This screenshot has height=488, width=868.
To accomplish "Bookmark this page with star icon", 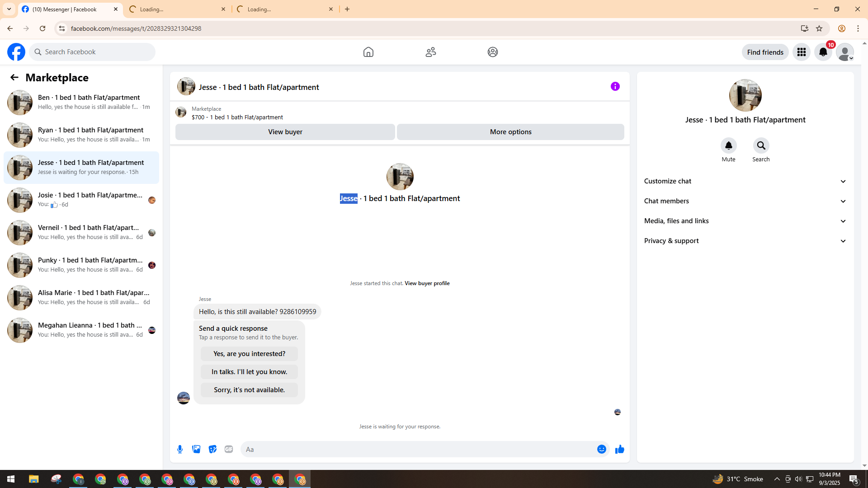I will pyautogui.click(x=819, y=28).
